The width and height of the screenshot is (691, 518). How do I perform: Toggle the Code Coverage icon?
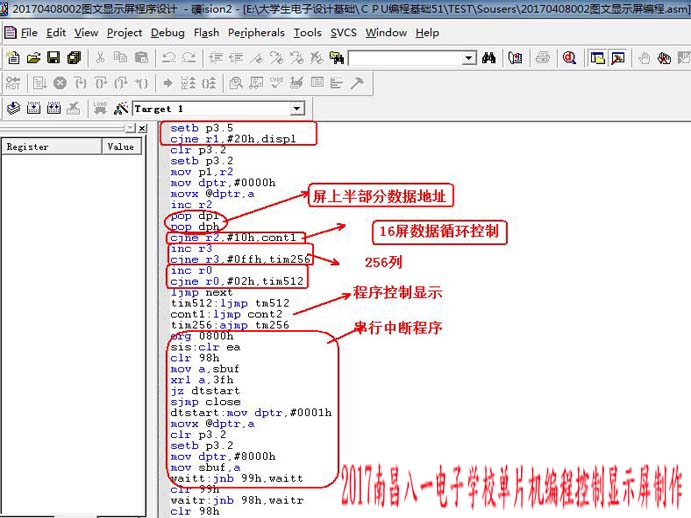(x=276, y=83)
